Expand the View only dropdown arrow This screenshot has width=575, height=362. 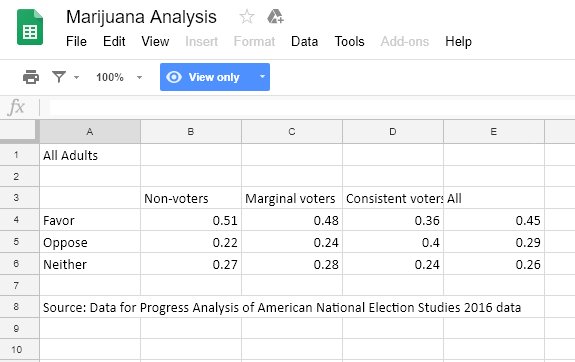262,77
